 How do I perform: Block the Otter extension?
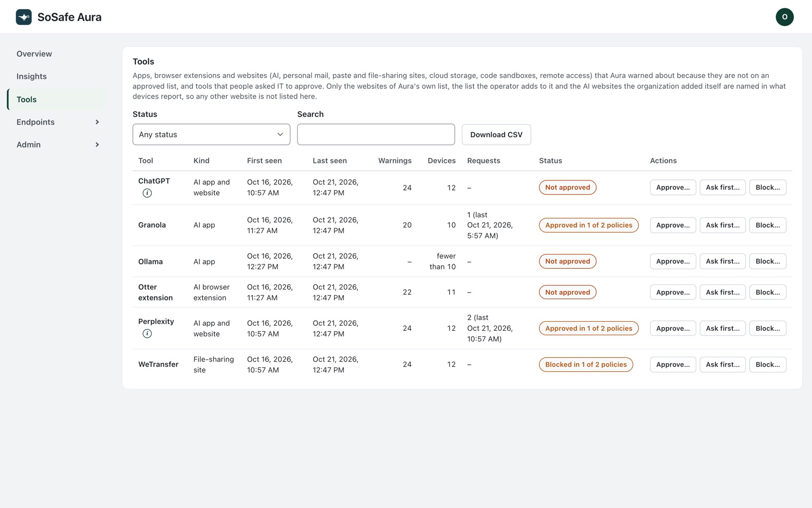[x=768, y=292]
